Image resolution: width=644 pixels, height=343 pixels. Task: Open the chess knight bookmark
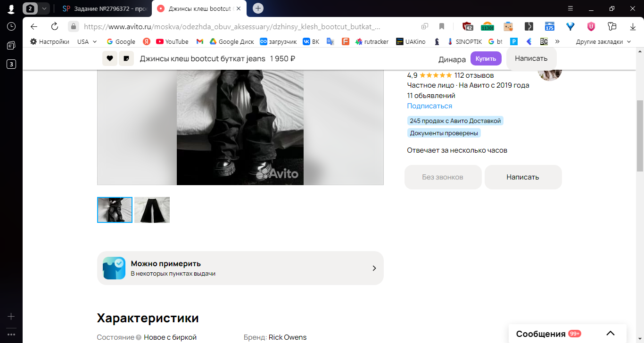tap(437, 41)
